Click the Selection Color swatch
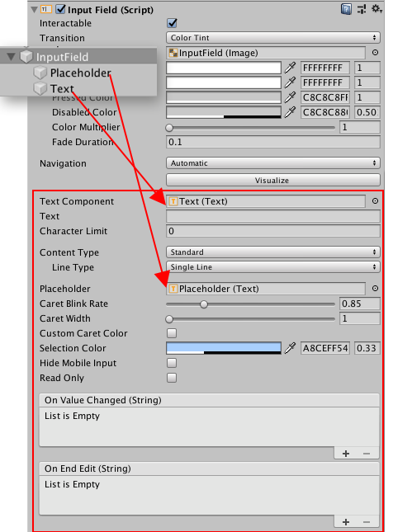 coord(224,348)
